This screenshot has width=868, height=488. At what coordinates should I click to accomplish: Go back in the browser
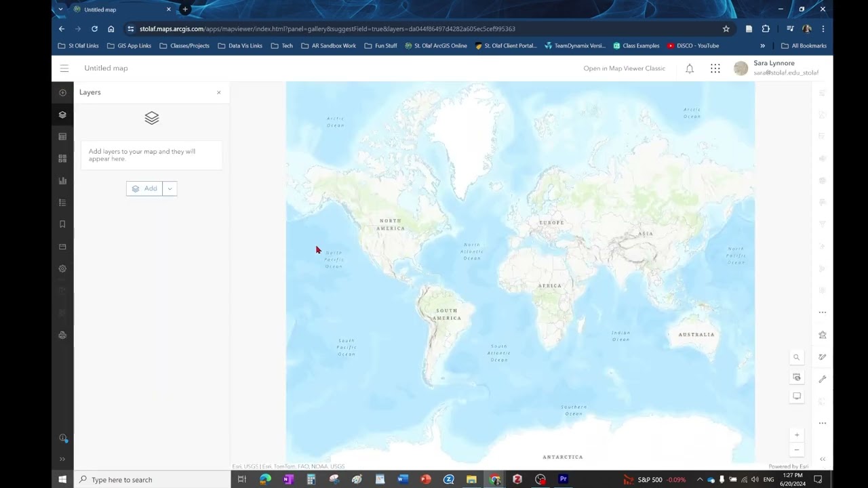[62, 28]
